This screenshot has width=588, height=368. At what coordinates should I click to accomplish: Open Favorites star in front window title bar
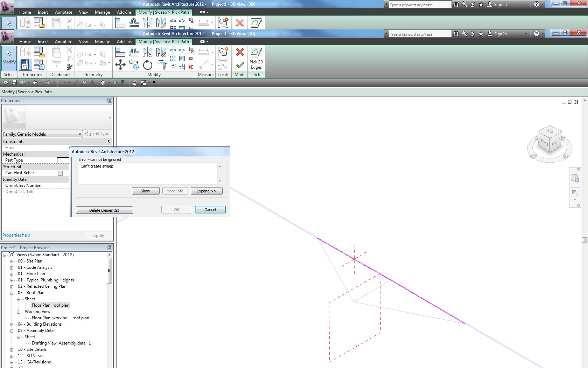click(481, 34)
